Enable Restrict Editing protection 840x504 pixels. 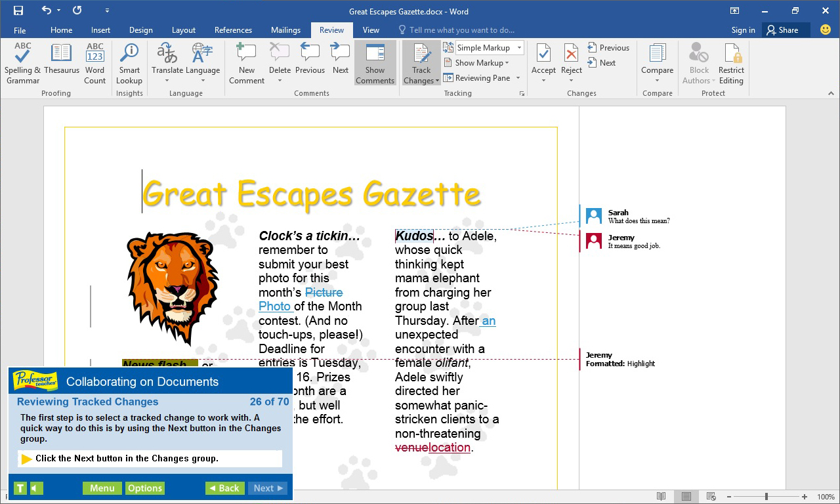pyautogui.click(x=731, y=62)
